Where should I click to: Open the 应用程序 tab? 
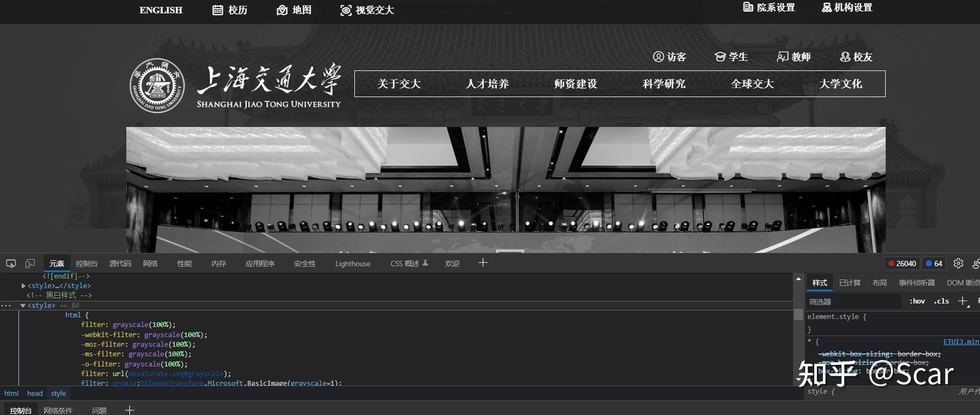click(x=260, y=264)
